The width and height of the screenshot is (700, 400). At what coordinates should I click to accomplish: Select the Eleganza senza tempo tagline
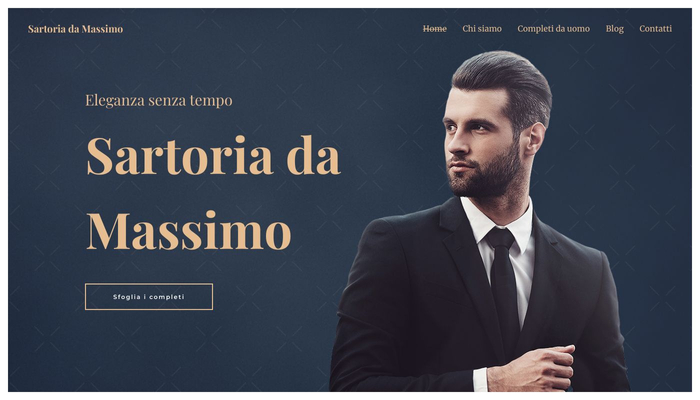point(158,100)
